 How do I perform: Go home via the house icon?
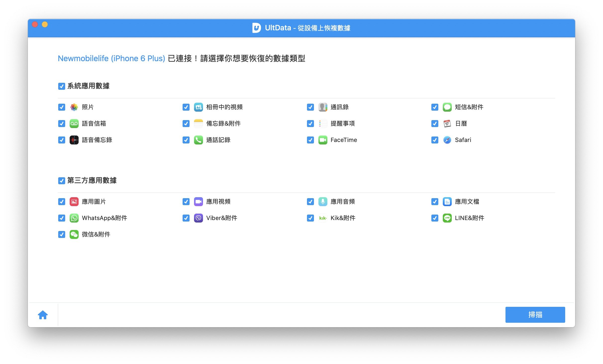43,315
